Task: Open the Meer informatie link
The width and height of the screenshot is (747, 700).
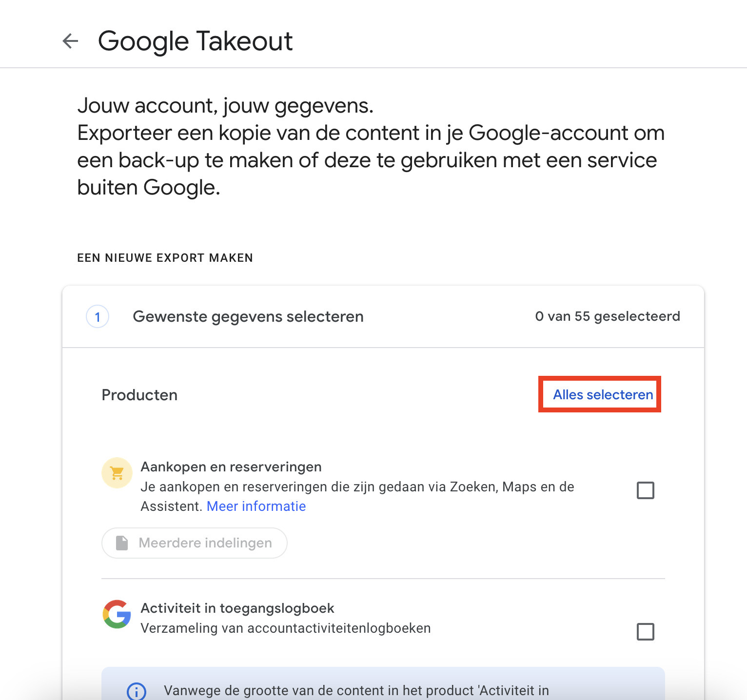Action: 256,506
